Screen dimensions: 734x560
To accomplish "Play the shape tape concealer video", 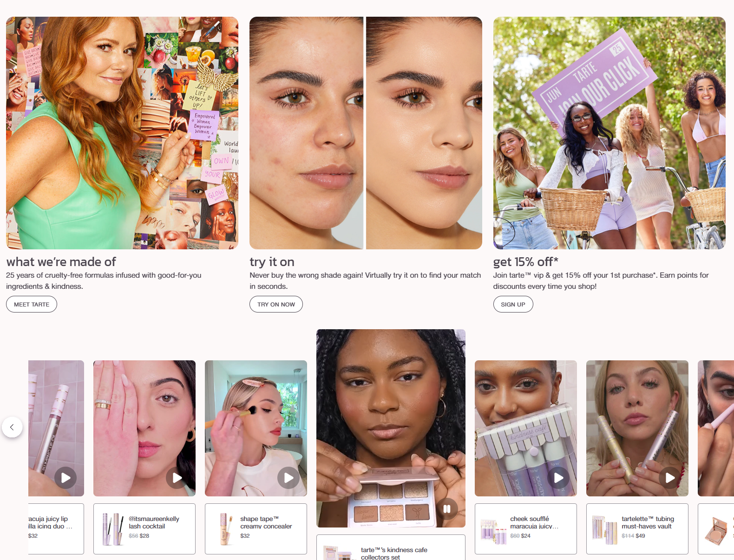I will click(288, 477).
